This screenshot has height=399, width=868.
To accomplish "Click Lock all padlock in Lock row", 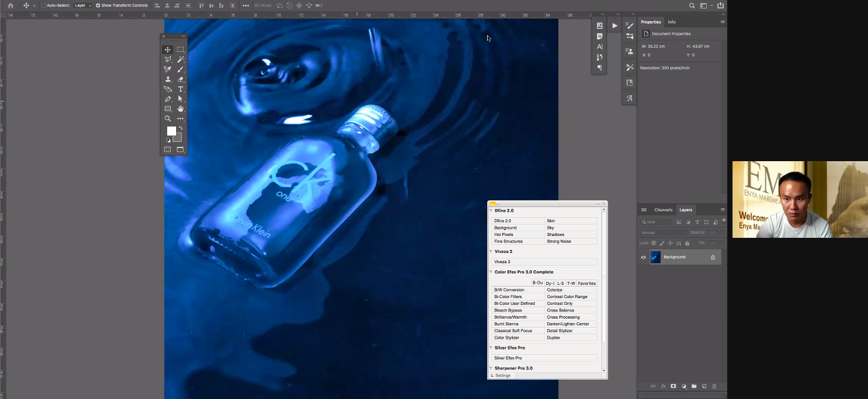I will point(687,243).
